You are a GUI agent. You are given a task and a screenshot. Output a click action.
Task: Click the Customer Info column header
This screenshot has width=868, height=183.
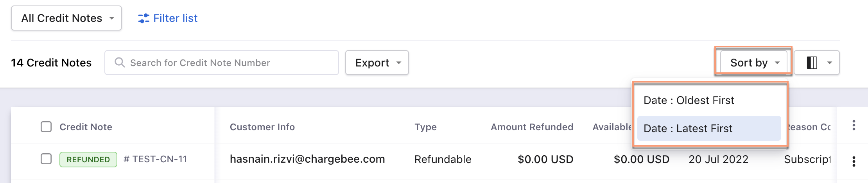click(262, 127)
